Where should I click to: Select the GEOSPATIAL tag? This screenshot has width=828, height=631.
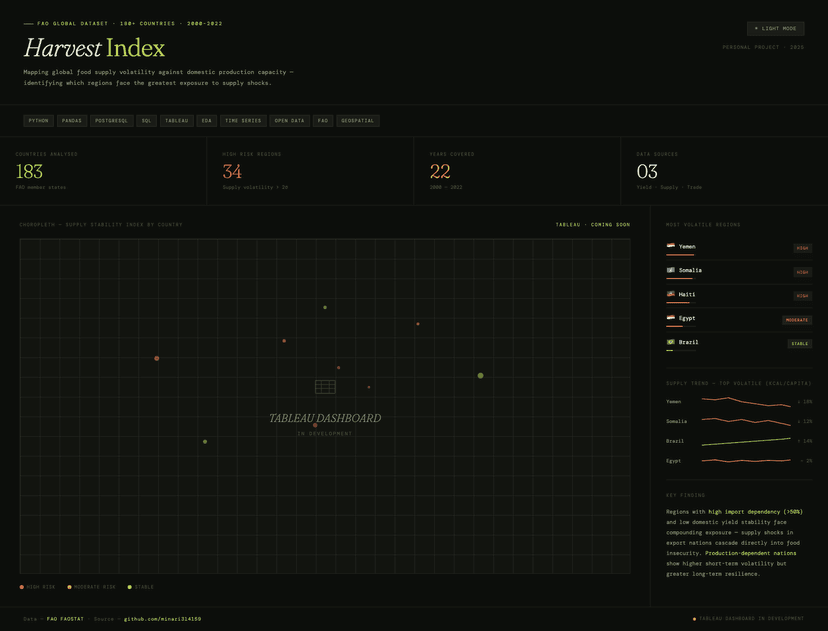click(x=357, y=121)
